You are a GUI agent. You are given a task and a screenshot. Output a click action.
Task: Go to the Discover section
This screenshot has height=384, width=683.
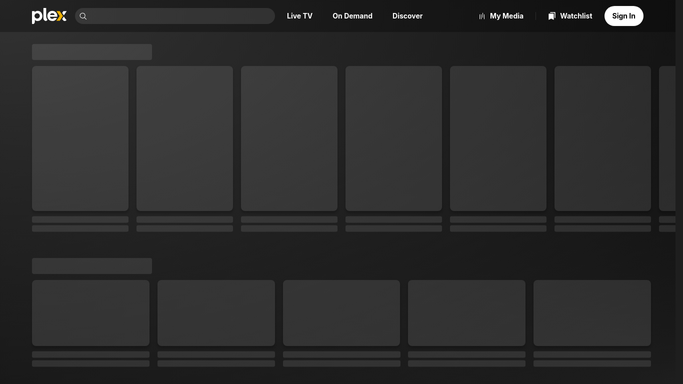point(407,16)
